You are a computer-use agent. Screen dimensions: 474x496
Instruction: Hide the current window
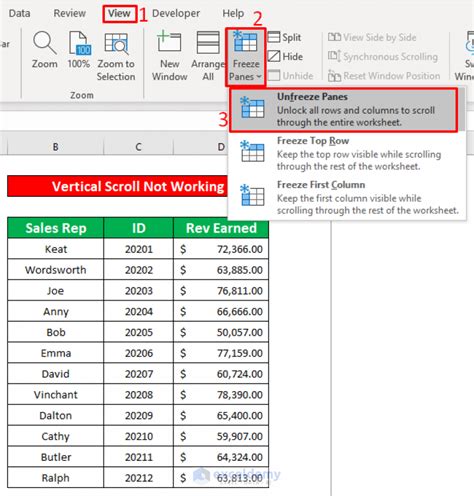285,57
